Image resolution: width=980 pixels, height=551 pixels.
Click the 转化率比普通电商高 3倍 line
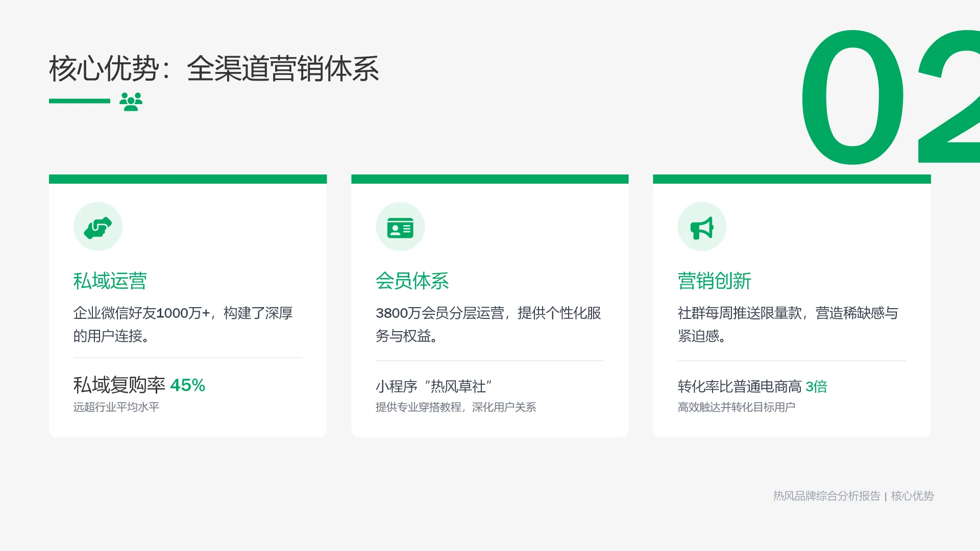tap(752, 387)
